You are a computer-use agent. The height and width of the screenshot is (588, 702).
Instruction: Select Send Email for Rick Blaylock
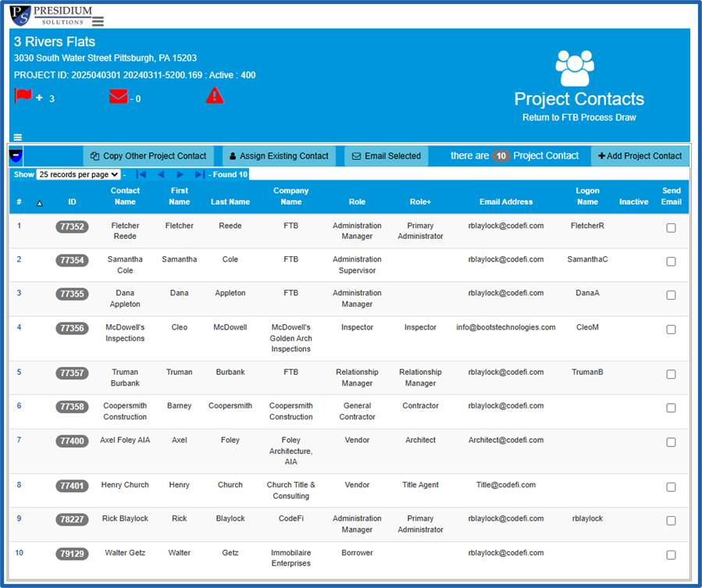[x=671, y=520]
